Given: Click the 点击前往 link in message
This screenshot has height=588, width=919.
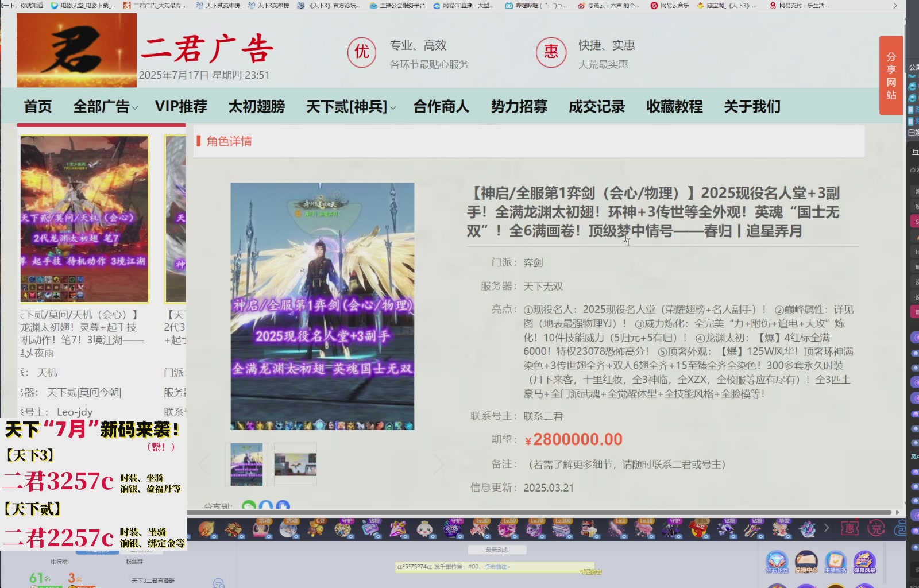Looking at the screenshot, I should coord(497,567).
